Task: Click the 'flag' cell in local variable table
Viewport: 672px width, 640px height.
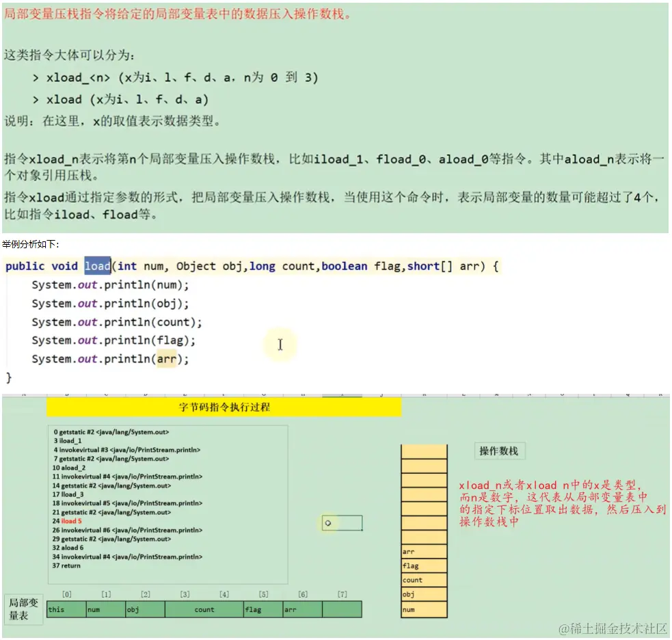Action: coord(263,609)
